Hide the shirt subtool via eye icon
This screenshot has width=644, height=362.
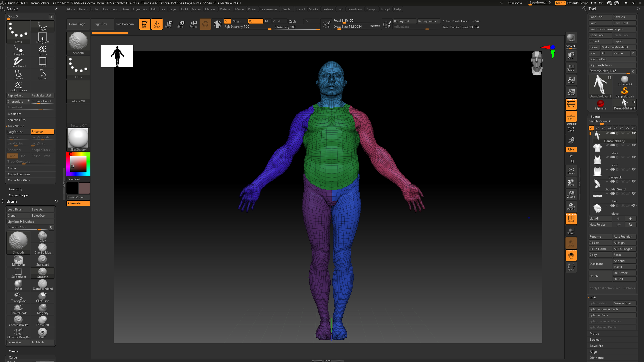coord(633,145)
